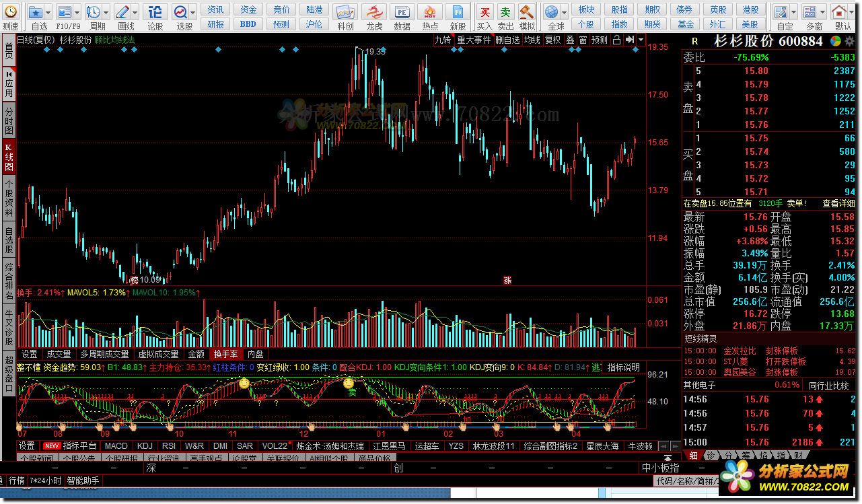Select the 换手率 turnover rate tab
The image size is (862, 504).
coord(225,354)
